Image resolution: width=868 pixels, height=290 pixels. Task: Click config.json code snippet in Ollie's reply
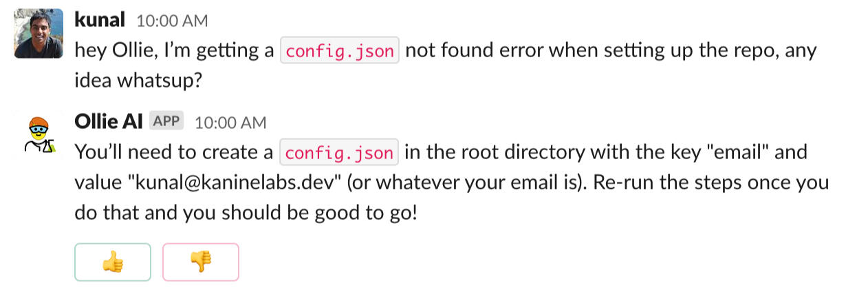(x=340, y=152)
